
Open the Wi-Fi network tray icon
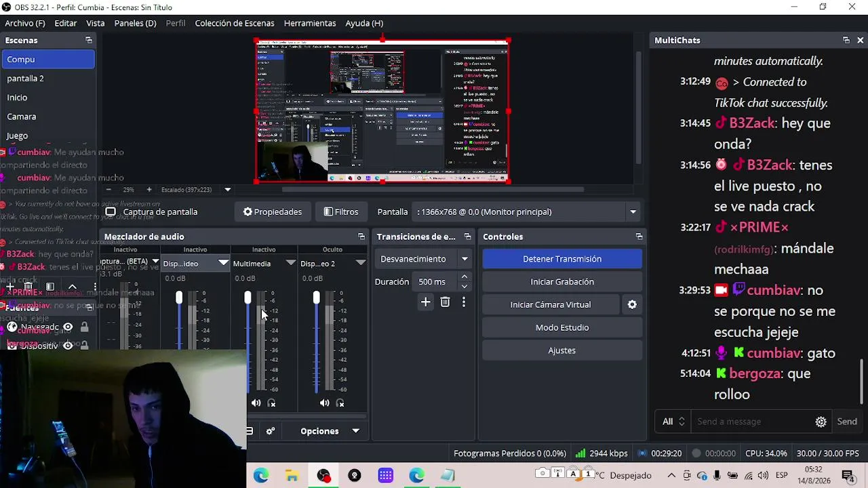click(749, 476)
